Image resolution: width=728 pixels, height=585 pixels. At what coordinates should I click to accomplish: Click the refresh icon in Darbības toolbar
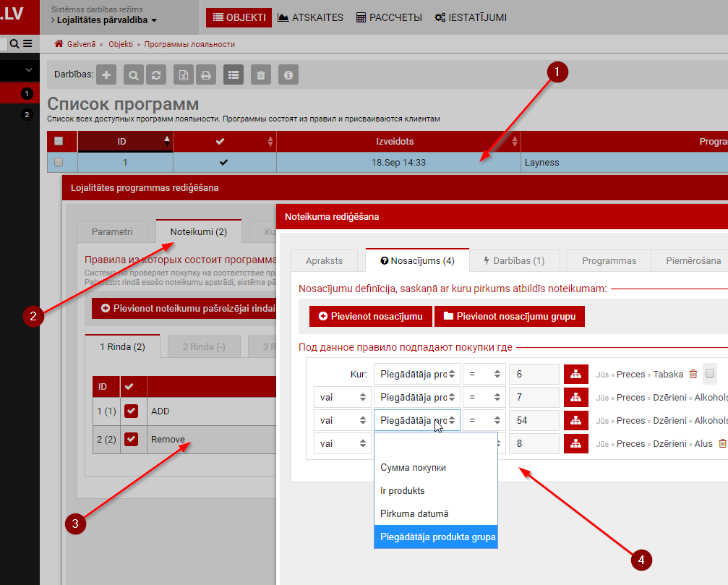tap(155, 74)
